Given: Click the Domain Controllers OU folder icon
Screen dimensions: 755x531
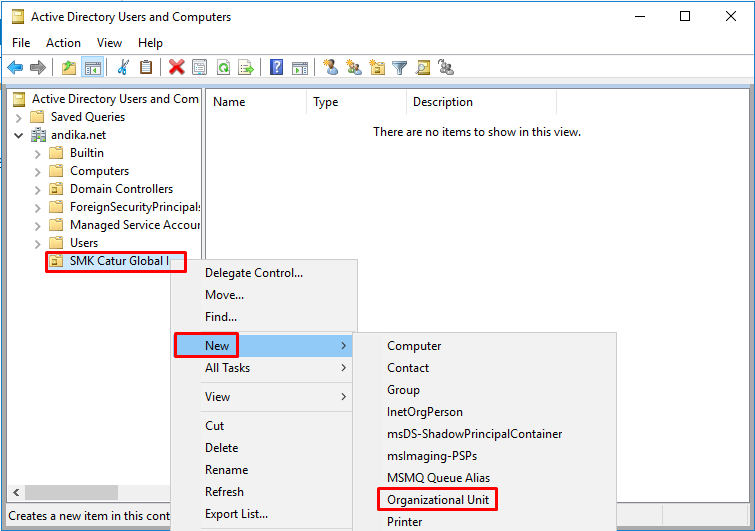Looking at the screenshot, I should click(56, 189).
